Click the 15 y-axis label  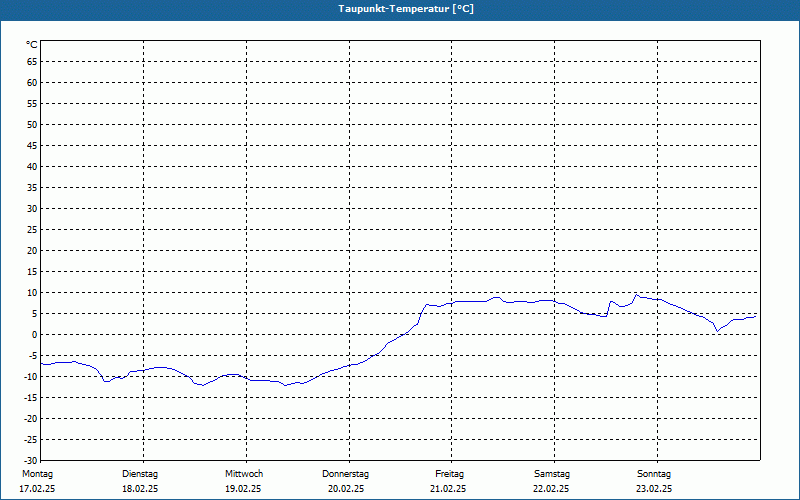[32, 271]
